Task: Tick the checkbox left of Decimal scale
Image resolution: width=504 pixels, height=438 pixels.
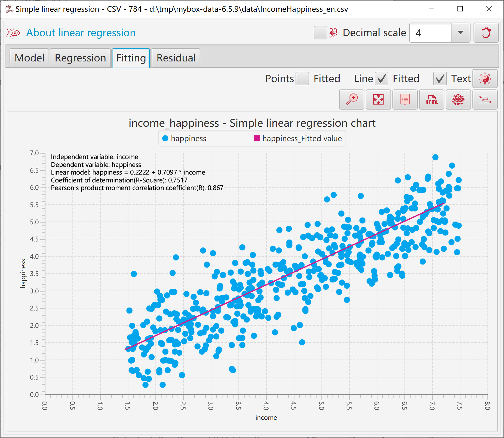Action: point(320,33)
